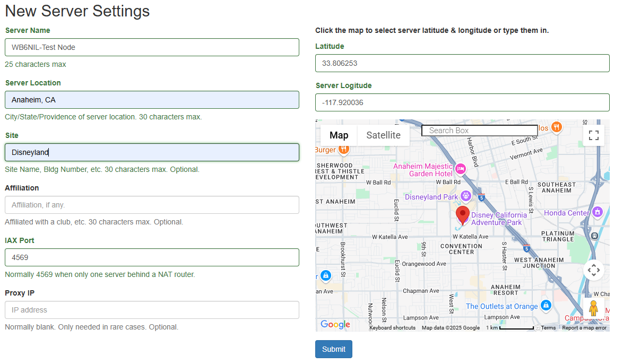The height and width of the screenshot is (364, 623).
Task: Click the Platinum Triangle map label
Action: (x=558, y=237)
